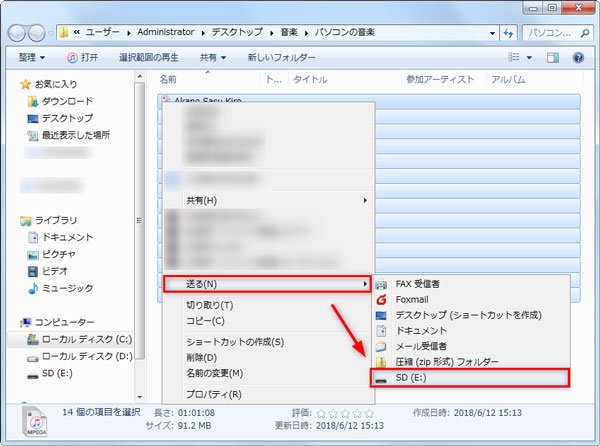Send to SD (E:) in submenu

470,378
